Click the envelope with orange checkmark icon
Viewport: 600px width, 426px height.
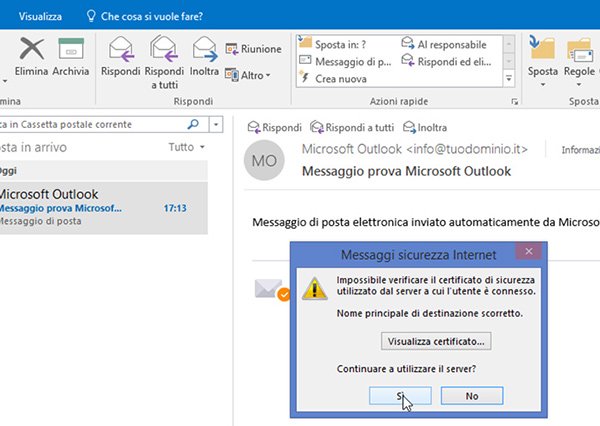(x=272, y=290)
